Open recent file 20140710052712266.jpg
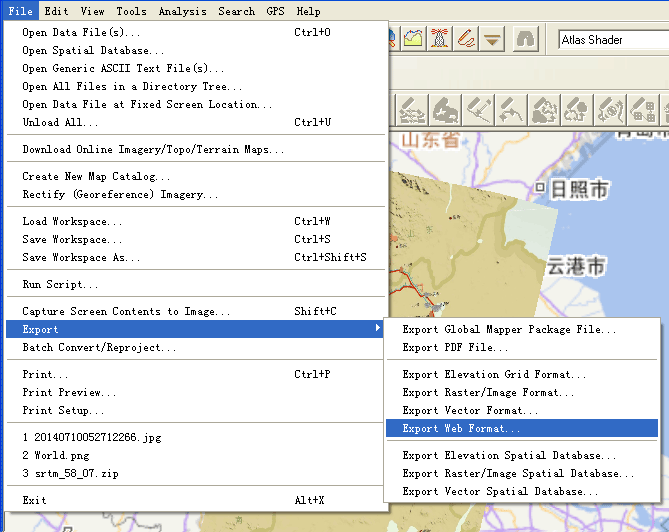Image resolution: width=669 pixels, height=532 pixels. click(x=197, y=437)
